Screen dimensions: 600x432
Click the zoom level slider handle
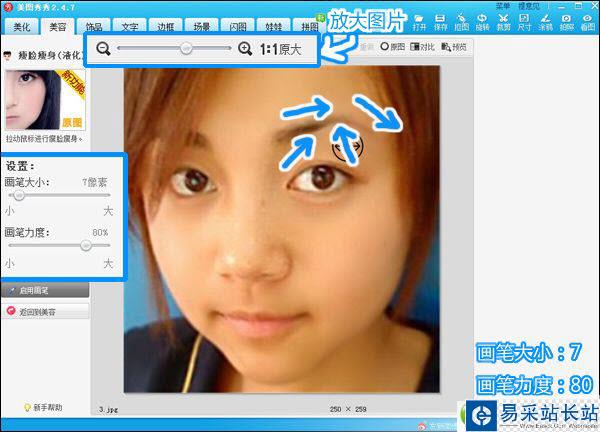click(186, 48)
